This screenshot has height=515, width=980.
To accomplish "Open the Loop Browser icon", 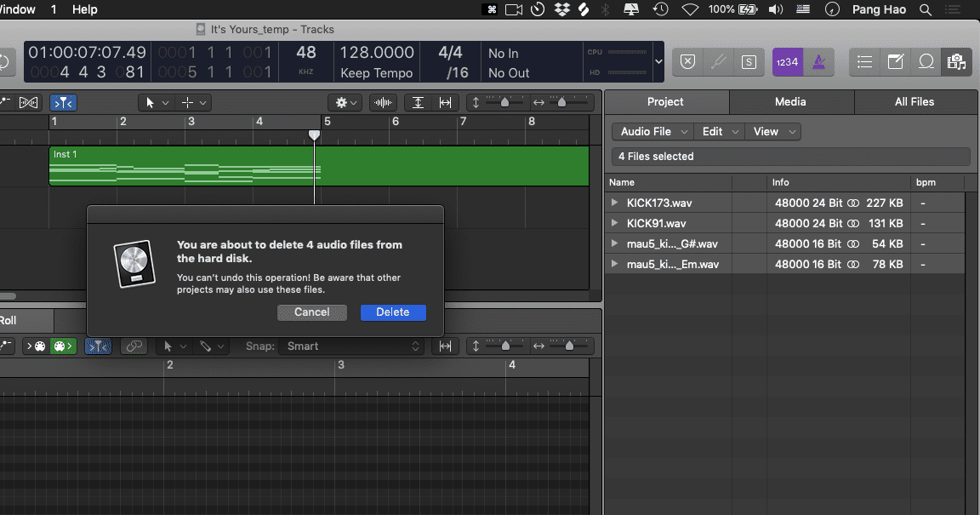I will [x=926, y=61].
